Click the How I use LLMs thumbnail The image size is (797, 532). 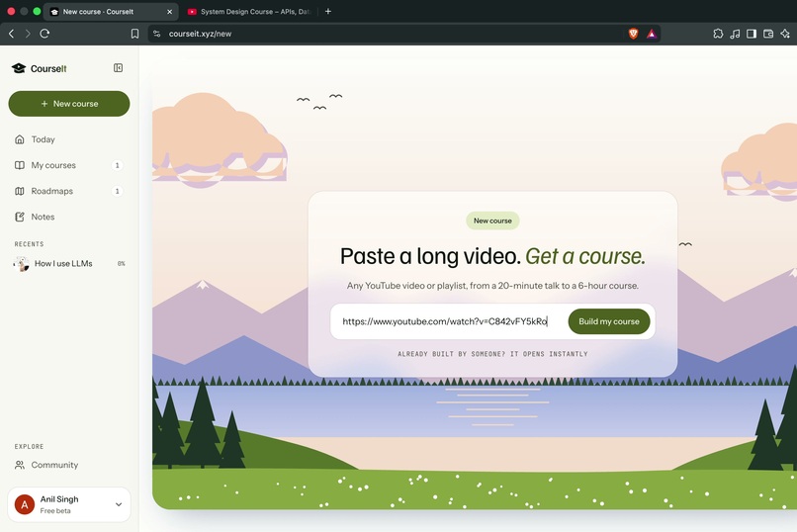point(22,264)
